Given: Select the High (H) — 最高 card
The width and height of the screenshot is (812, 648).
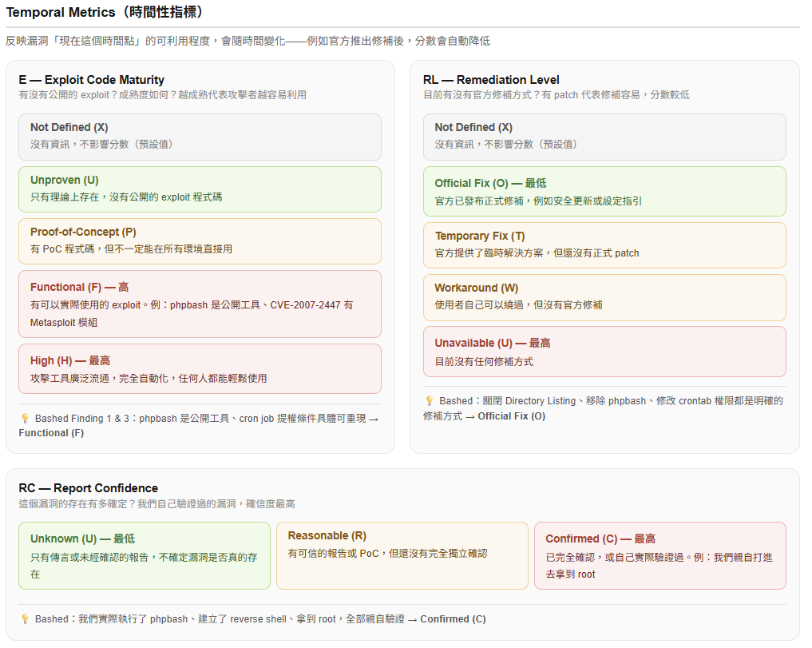Looking at the screenshot, I should pos(200,368).
